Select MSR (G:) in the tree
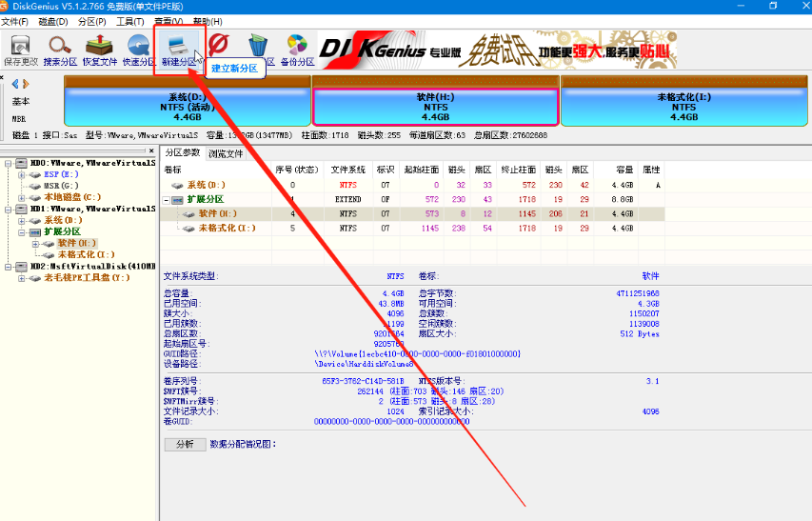Image resolution: width=812 pixels, height=521 pixels. point(61,186)
